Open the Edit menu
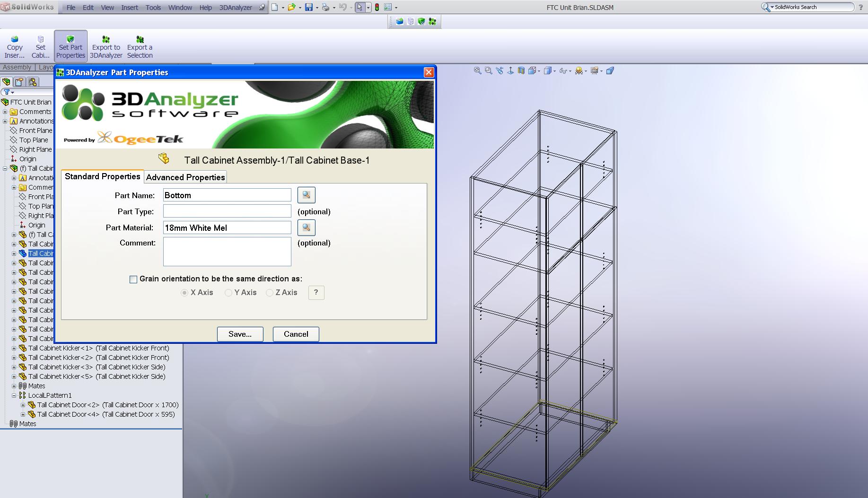This screenshot has width=868, height=498. 88,8
